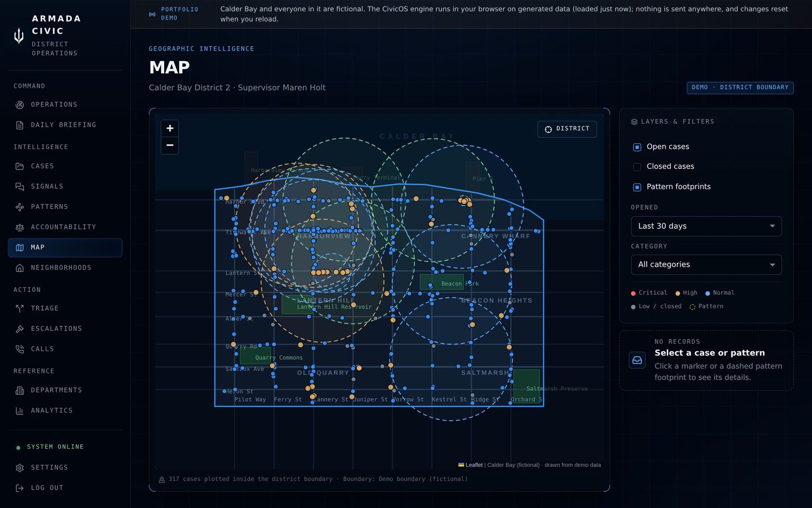The width and height of the screenshot is (812, 508).
Task: Click the Calls phone icon
Action: click(x=20, y=349)
